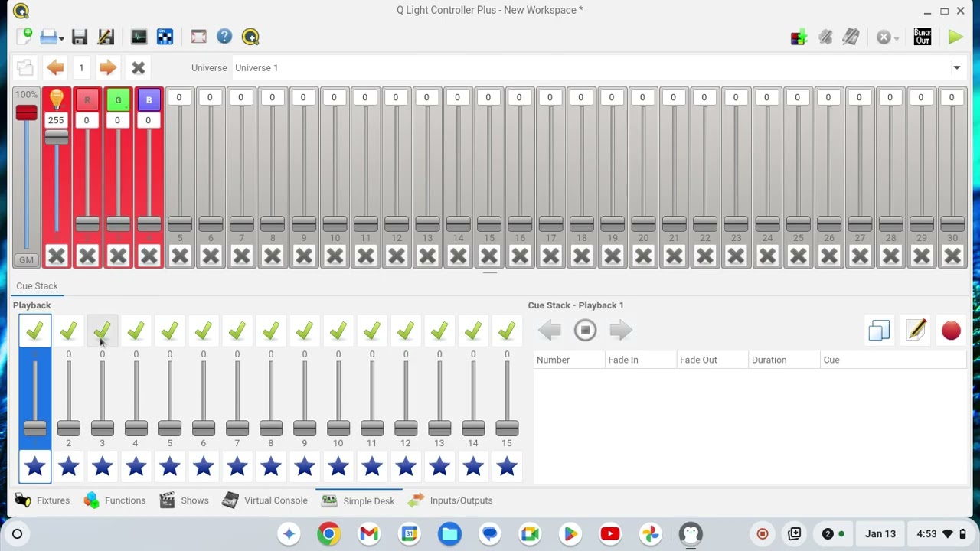Reset universe with the X icon
This screenshot has height=551, width=980.
[x=138, y=67]
